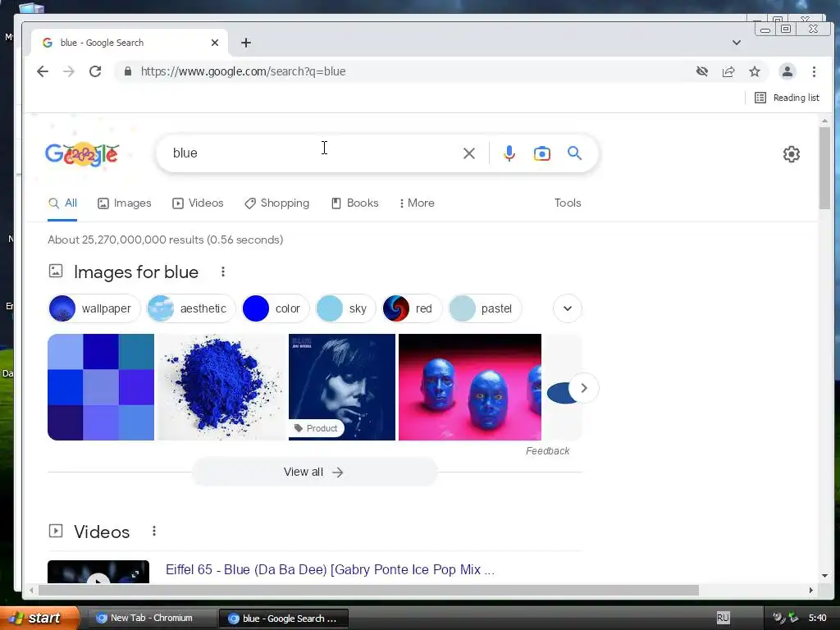Click the Images for blue heading

pos(136,272)
